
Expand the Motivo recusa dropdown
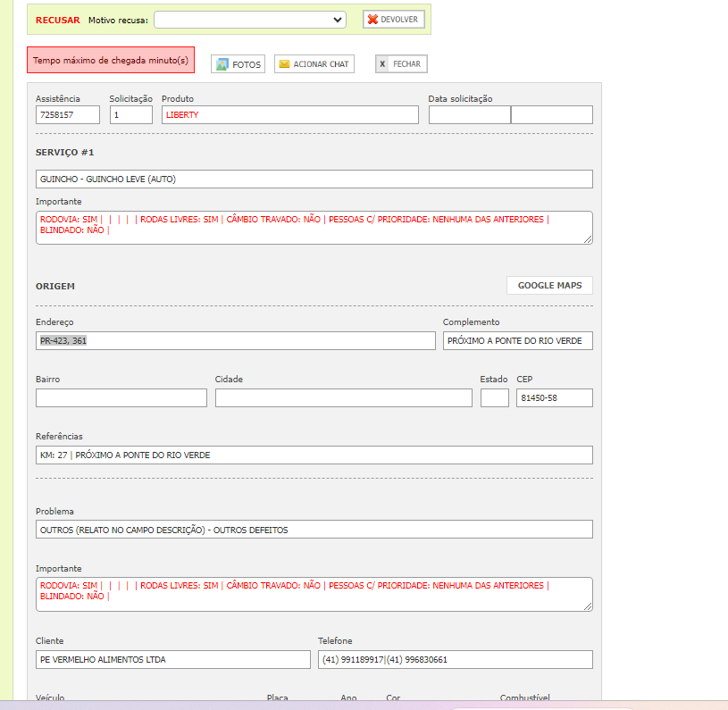(x=250, y=20)
